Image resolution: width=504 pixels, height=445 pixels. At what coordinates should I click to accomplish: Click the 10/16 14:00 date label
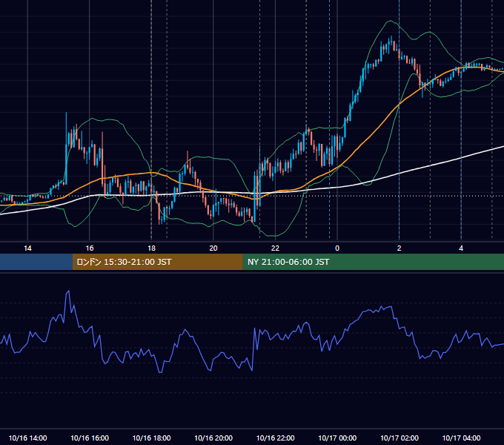pyautogui.click(x=27, y=438)
